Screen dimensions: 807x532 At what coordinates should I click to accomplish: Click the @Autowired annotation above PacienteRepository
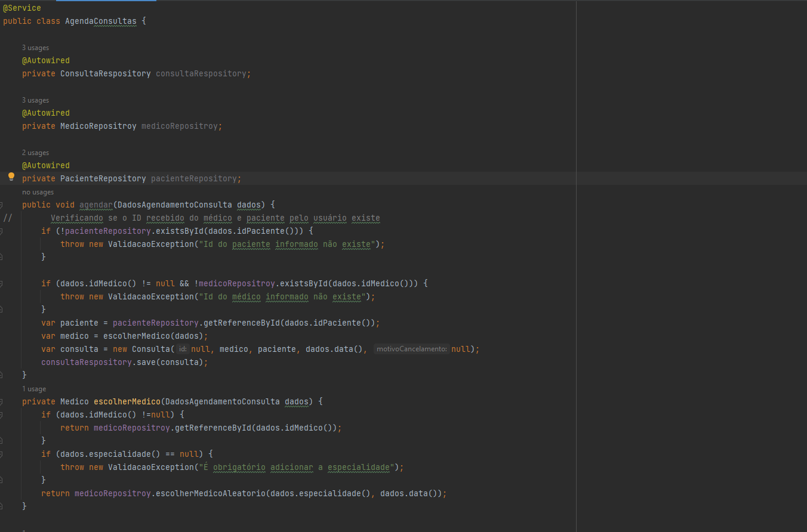coord(46,165)
